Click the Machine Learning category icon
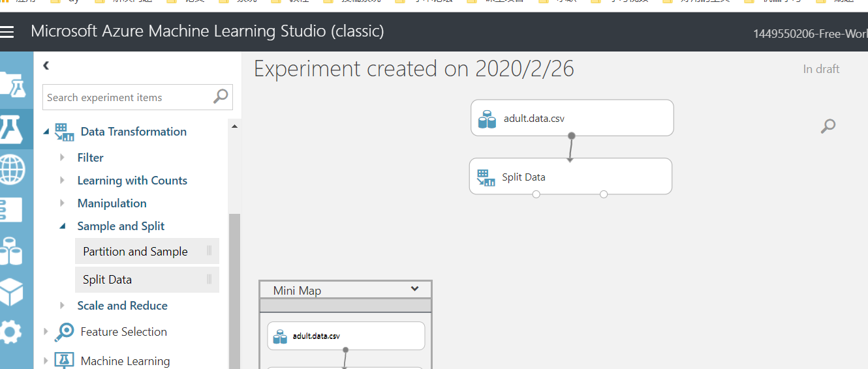Viewport: 868px width, 369px height. 65,361
